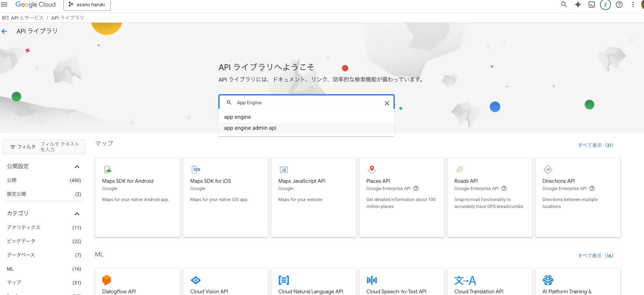This screenshot has height=295, width=644.
Task: Click Roads API Enterprise help icon
Action: [504, 188]
